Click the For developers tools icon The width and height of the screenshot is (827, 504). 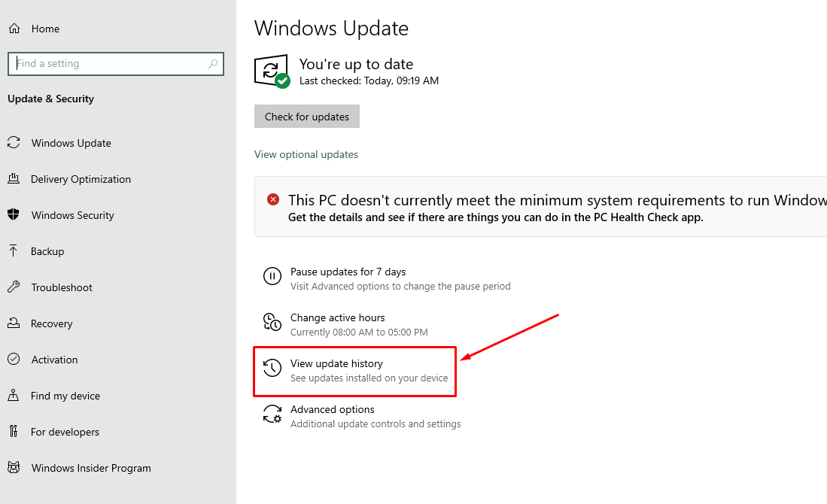14,431
